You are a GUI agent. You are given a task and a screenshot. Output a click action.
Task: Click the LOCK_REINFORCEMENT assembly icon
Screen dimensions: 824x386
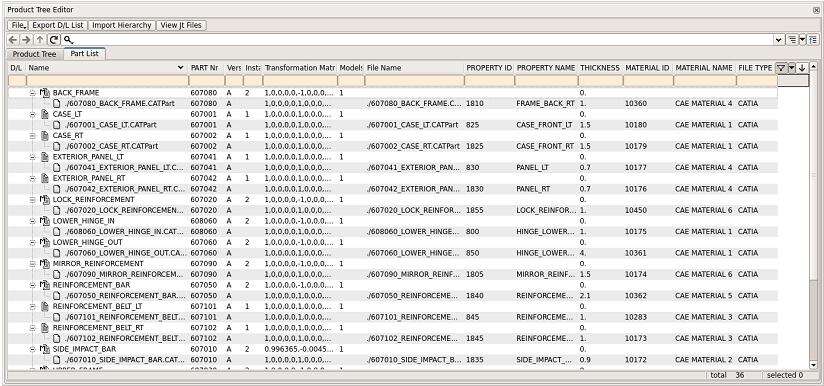coord(45,200)
